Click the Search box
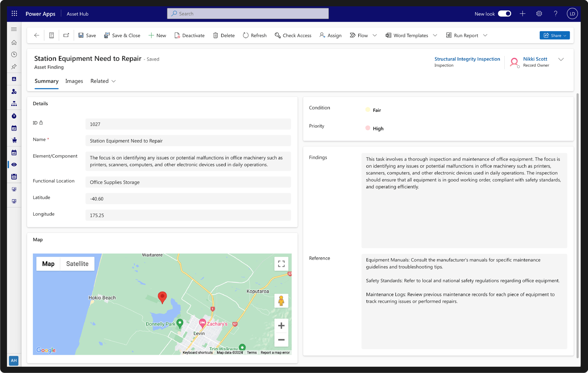Screen dimensions: 588x373 (x=248, y=14)
